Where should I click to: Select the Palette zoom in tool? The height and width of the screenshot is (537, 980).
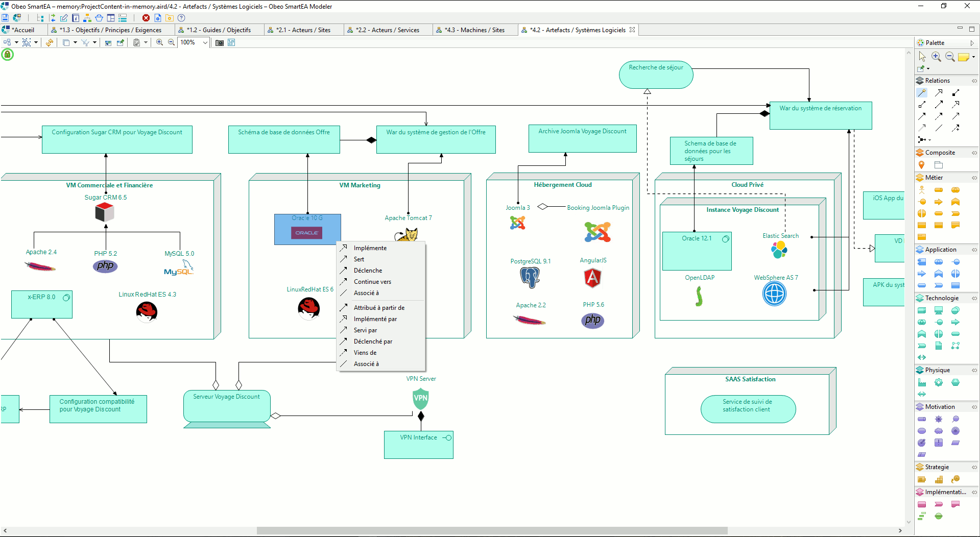[x=936, y=56]
